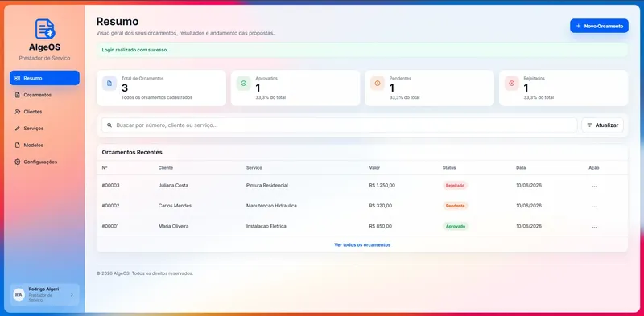Click the red Rejeitados X icon
Screen dimensions: 644x316
[512, 84]
